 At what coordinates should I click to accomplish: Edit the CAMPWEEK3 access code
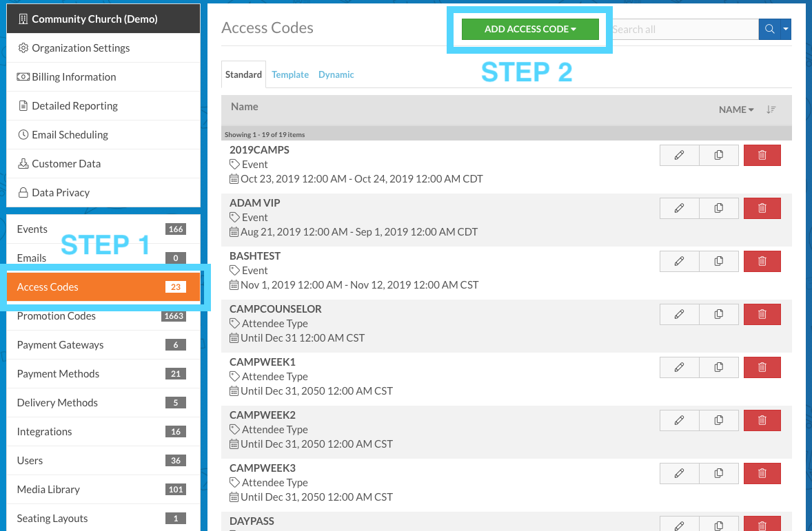point(678,473)
